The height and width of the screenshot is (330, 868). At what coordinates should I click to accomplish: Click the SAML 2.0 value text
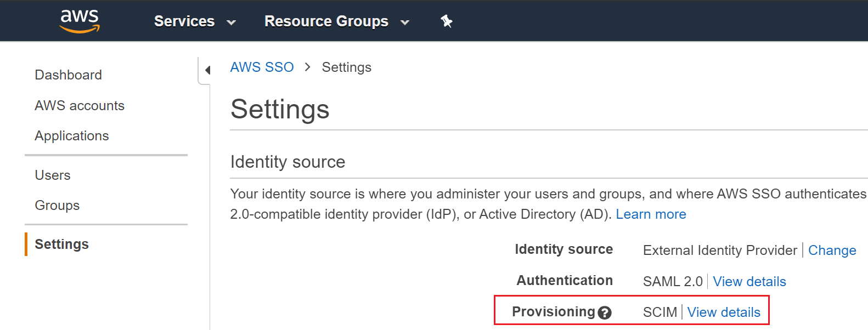(x=673, y=282)
